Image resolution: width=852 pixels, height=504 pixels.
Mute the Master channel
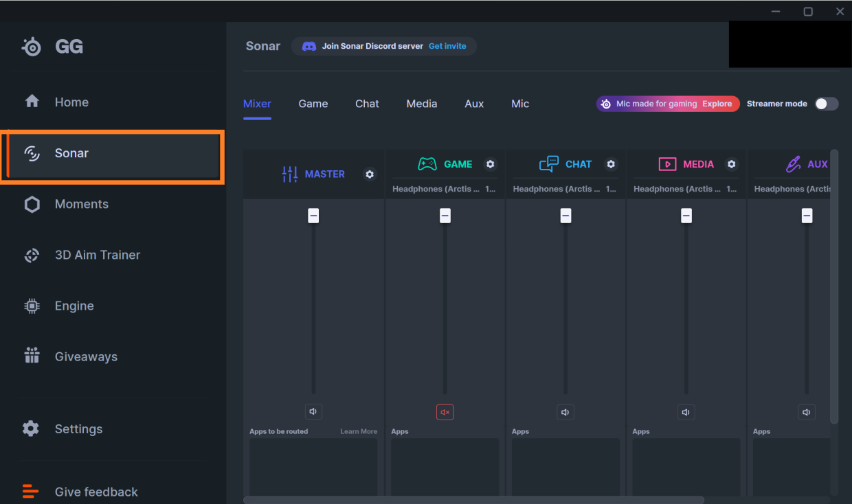313,412
